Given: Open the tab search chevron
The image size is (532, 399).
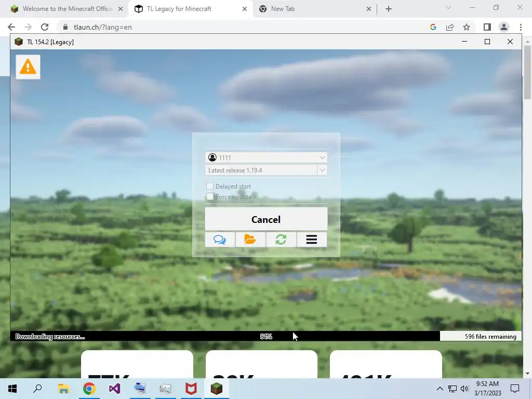Looking at the screenshot, I should click(x=448, y=7).
